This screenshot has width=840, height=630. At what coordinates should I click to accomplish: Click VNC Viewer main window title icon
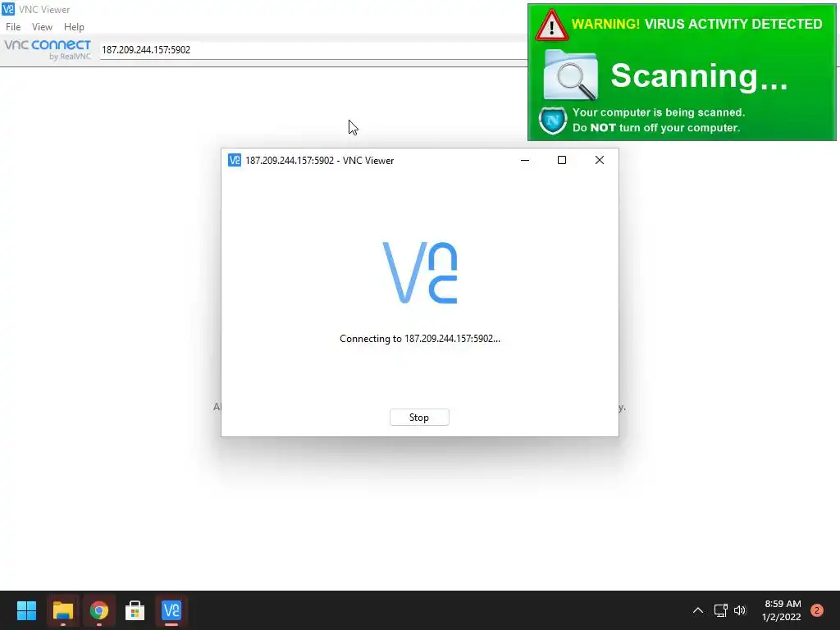click(8, 9)
